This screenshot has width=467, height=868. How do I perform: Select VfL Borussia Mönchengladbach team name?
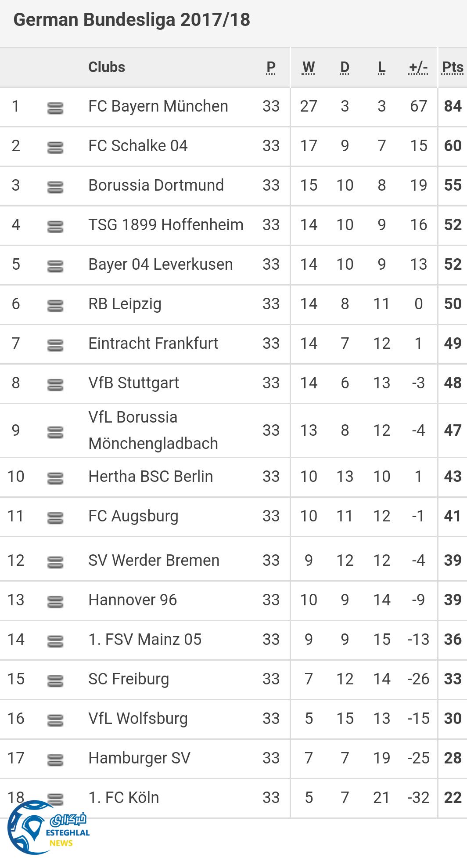pyautogui.click(x=153, y=430)
